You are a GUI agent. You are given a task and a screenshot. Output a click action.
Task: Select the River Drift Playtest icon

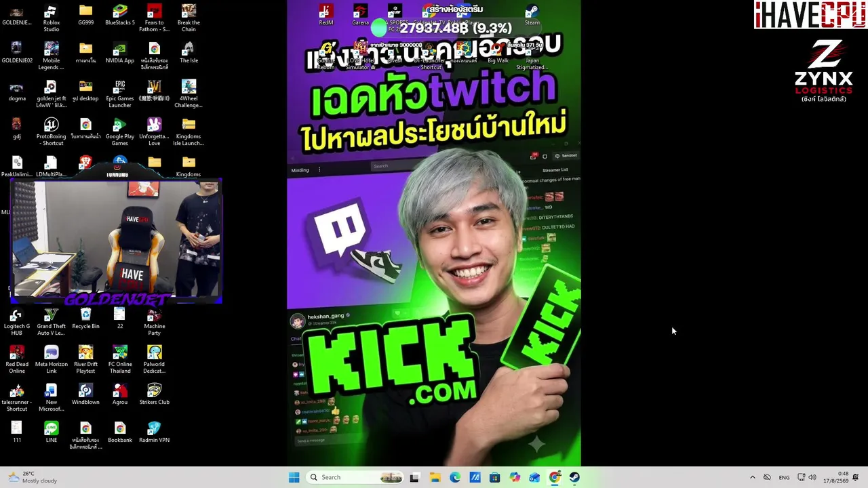(85, 360)
